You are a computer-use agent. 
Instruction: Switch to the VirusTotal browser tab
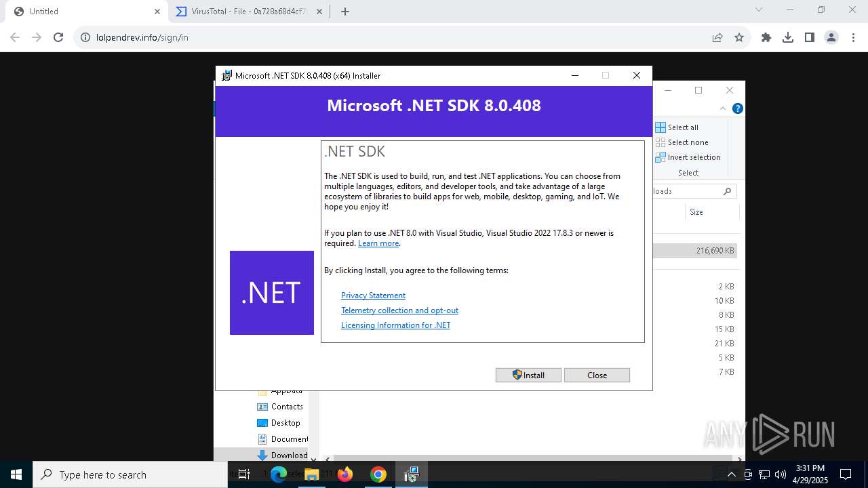pos(249,12)
